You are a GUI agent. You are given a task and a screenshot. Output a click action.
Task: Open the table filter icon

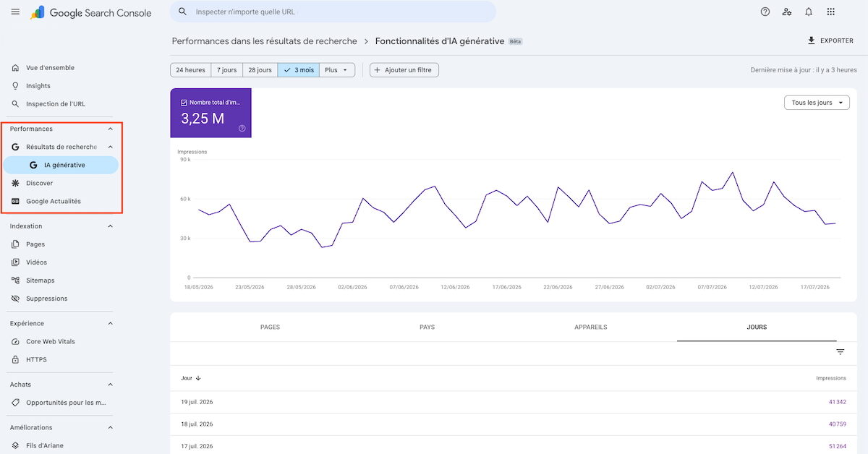pyautogui.click(x=840, y=352)
